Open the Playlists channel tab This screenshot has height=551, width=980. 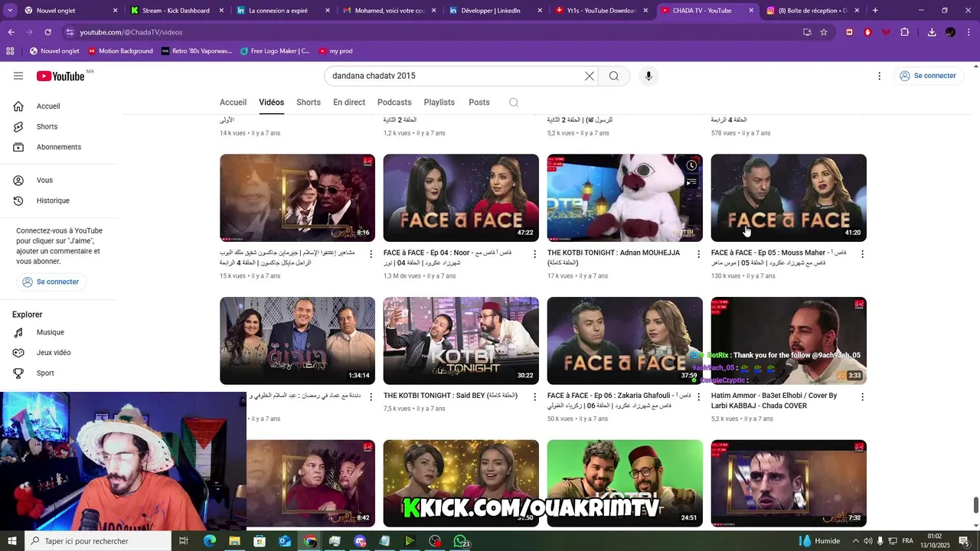click(439, 103)
